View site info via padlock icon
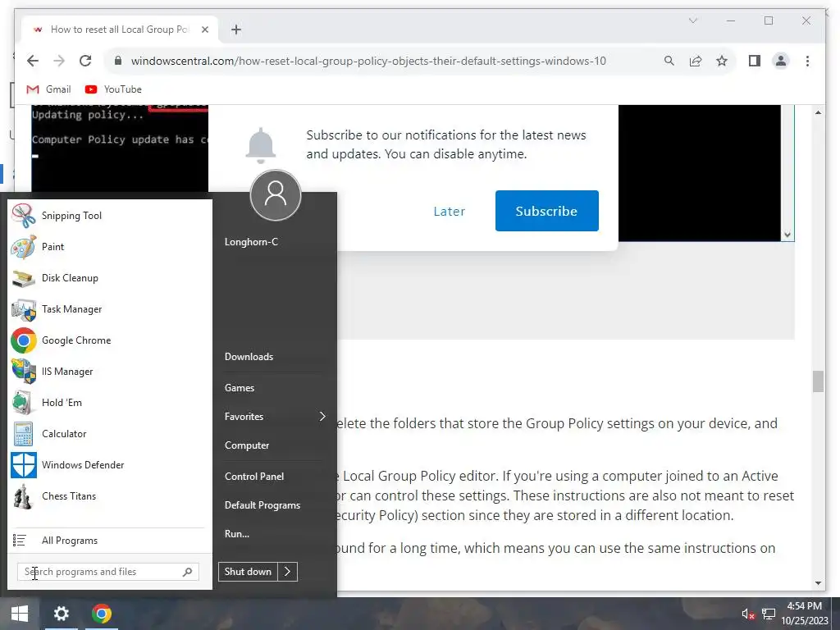 pos(118,61)
